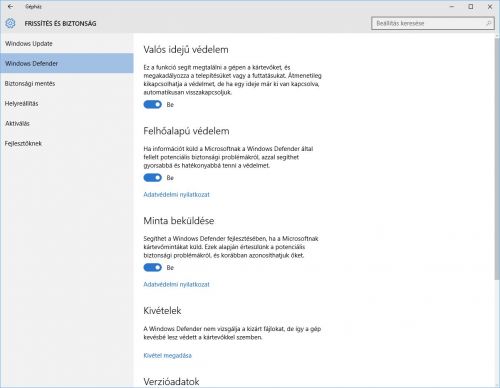The height and width of the screenshot is (388, 500).
Task: Maximize the settings window
Action: click(x=471, y=6)
